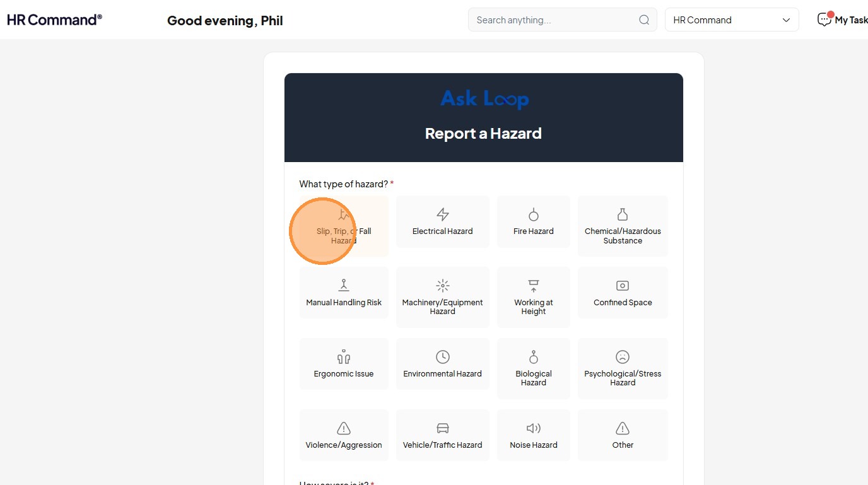
Task: Open the HR Command dropdown
Action: [732, 20]
